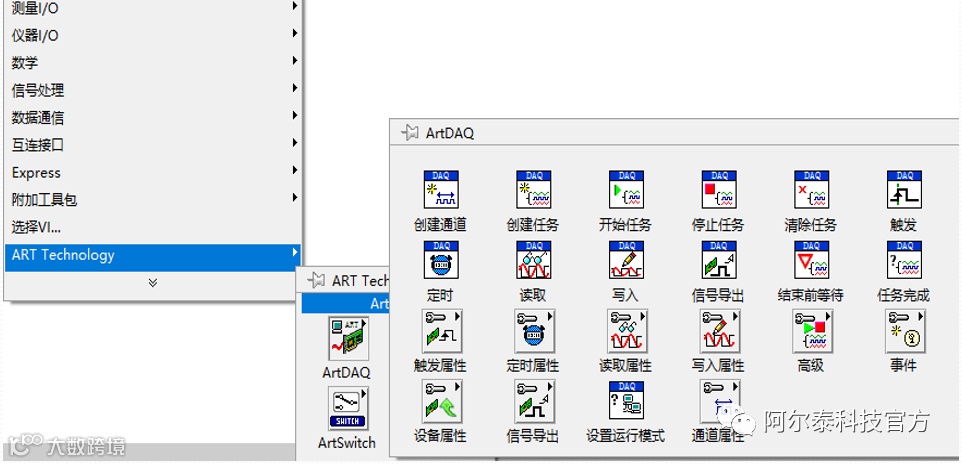Viewport: 962px width, 464px height.
Task: Expand the 仪器I/O submenu arrow
Action: [295, 33]
